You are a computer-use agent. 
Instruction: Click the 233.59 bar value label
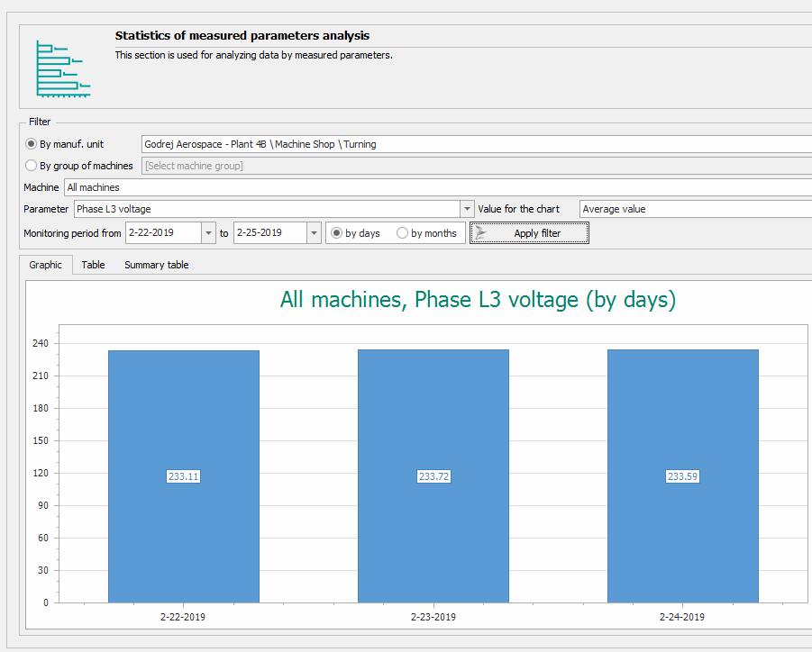tap(682, 476)
